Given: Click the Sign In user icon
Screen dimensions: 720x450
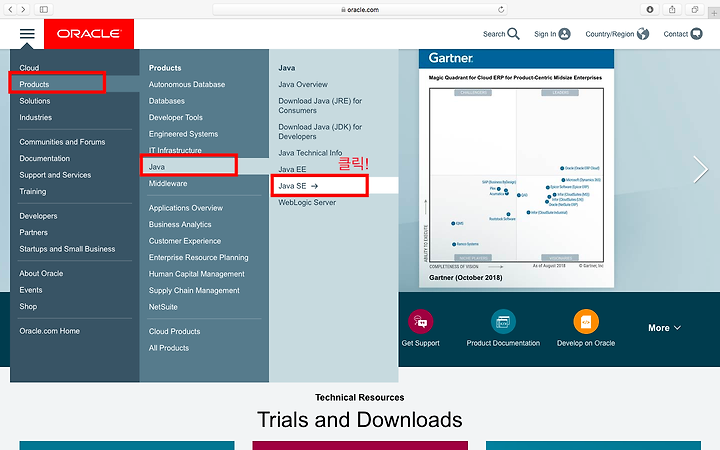Looking at the screenshot, I should tap(564, 34).
